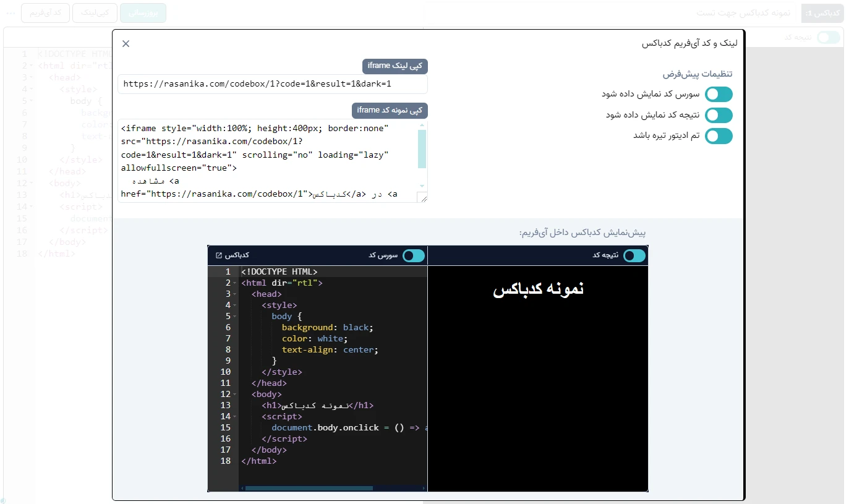Viewport: 849px width, 504px height.
Task: Click horizontal scrollbar of preview code editor
Action: pos(309,488)
